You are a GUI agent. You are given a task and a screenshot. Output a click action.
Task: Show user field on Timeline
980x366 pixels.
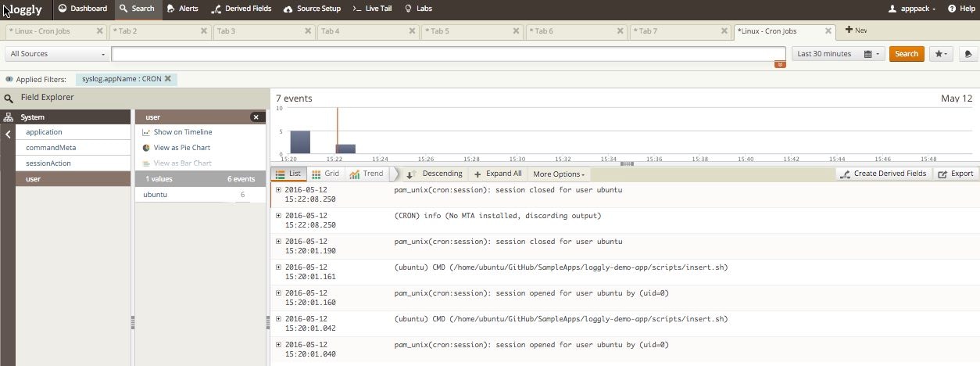click(x=182, y=132)
